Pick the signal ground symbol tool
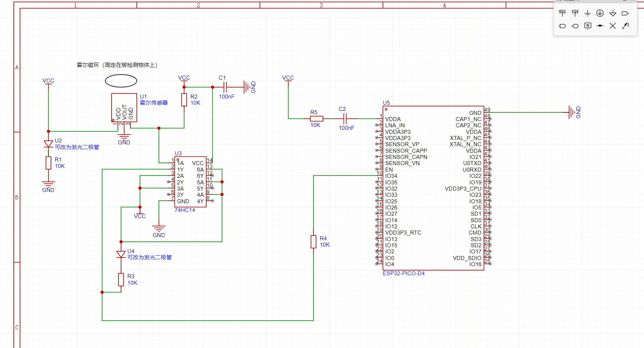The image size is (644, 348). tap(588, 13)
